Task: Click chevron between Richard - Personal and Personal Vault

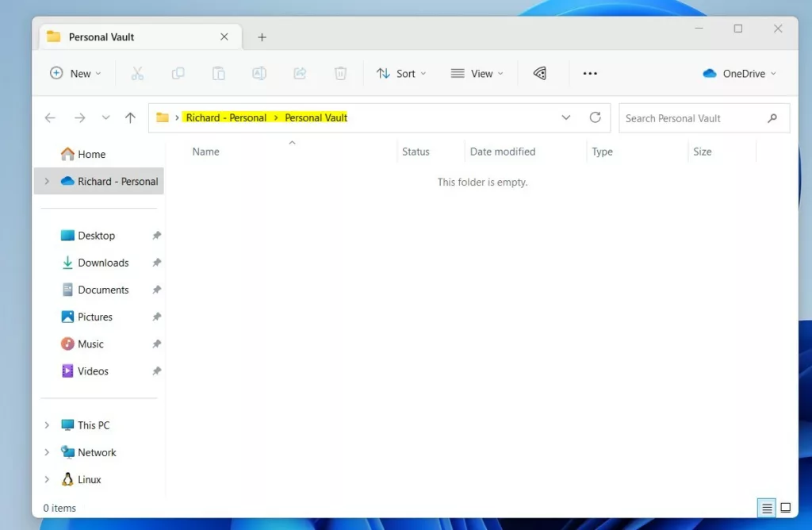Action: (276, 117)
